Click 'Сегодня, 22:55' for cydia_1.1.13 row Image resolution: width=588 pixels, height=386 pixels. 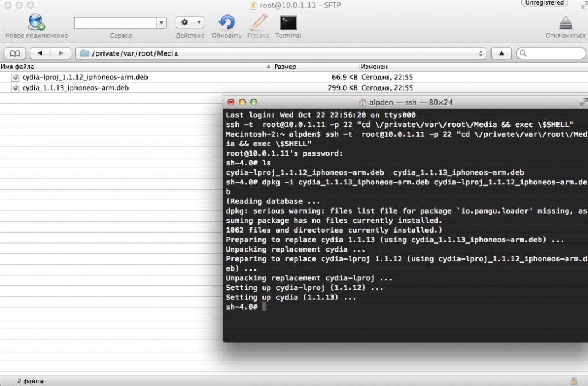tap(387, 88)
